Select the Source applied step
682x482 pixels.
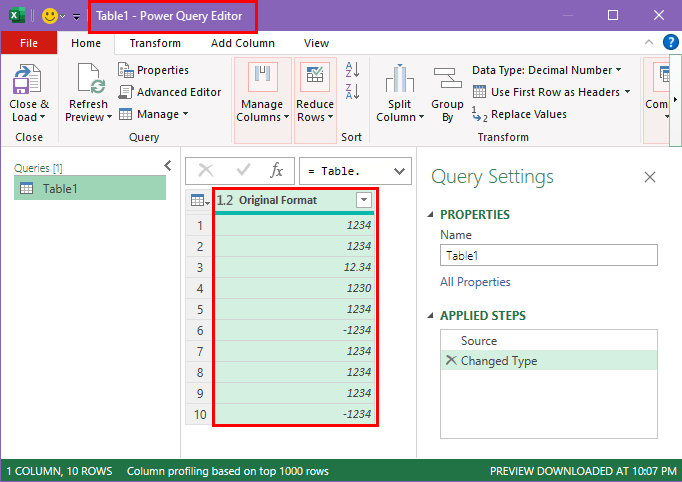(x=548, y=340)
